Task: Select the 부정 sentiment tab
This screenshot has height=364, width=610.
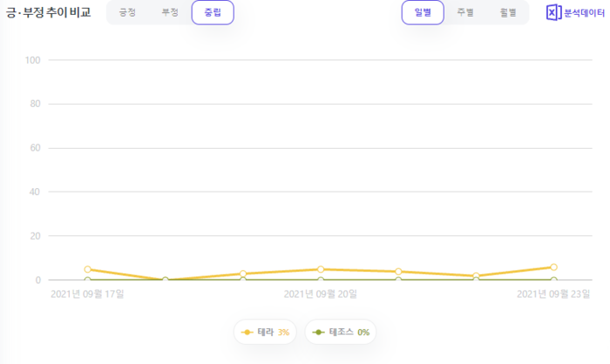Action: pyautogui.click(x=170, y=13)
